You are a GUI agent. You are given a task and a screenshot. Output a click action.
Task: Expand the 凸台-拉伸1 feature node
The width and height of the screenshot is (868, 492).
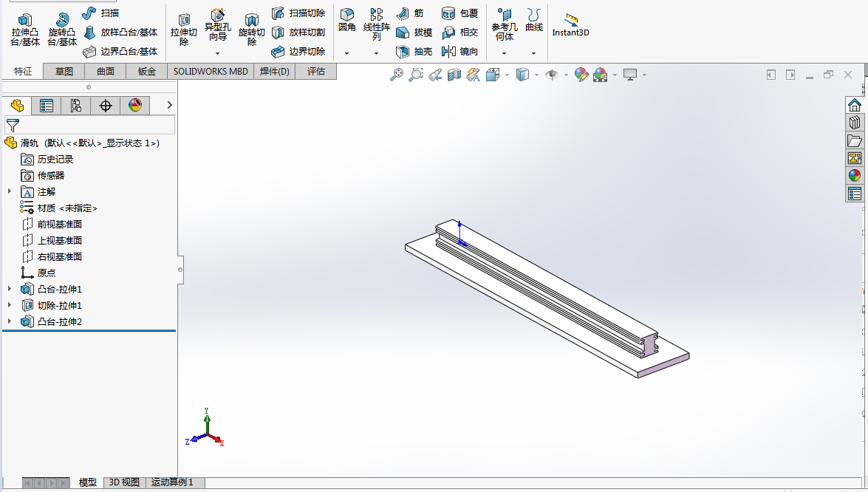tap(10, 289)
